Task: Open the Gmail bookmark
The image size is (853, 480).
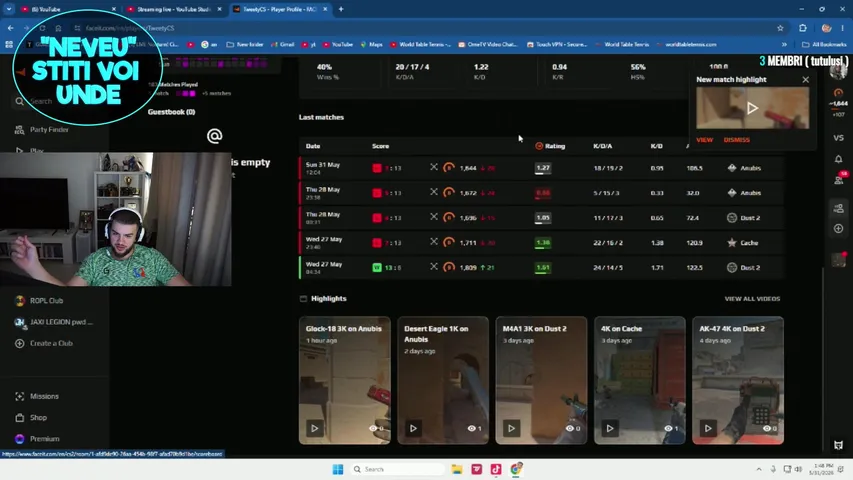Action: pyautogui.click(x=282, y=45)
